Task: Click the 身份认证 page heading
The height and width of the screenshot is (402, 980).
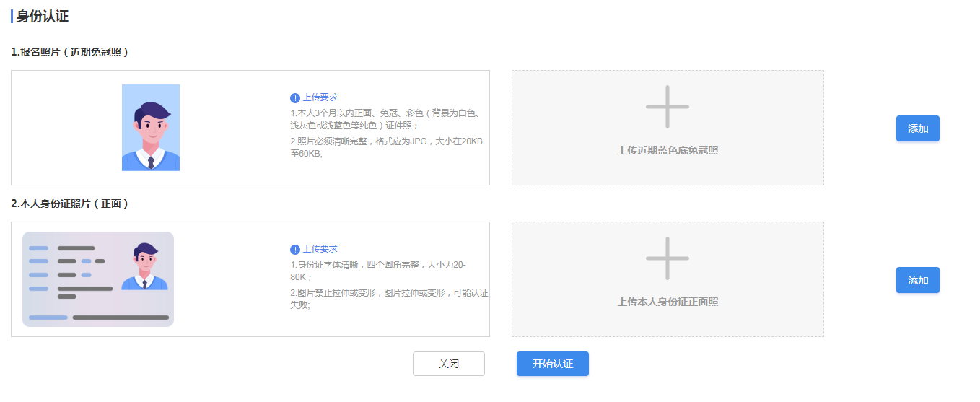Action: click(x=43, y=17)
